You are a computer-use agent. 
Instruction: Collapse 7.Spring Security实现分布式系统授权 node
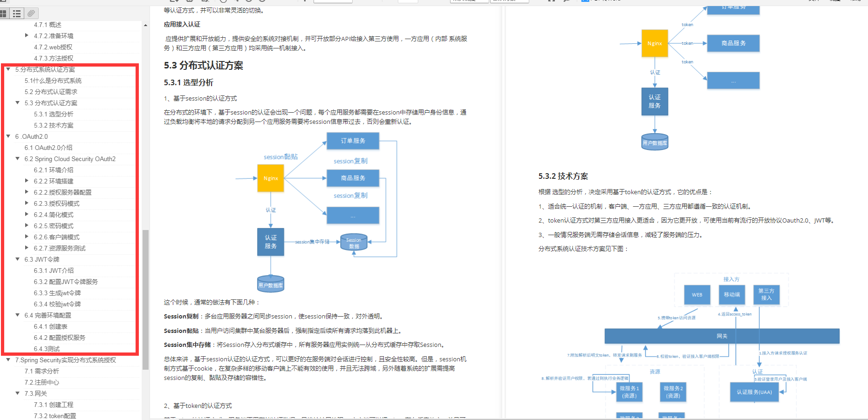[x=8, y=359]
